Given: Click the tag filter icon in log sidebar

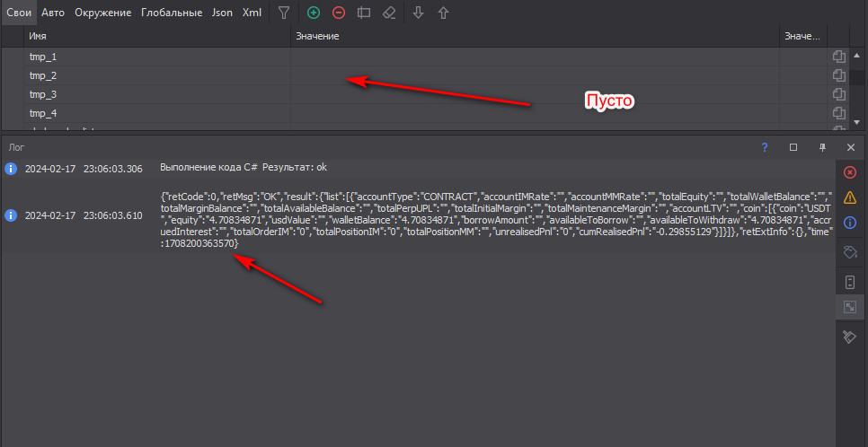Looking at the screenshot, I should click(850, 252).
